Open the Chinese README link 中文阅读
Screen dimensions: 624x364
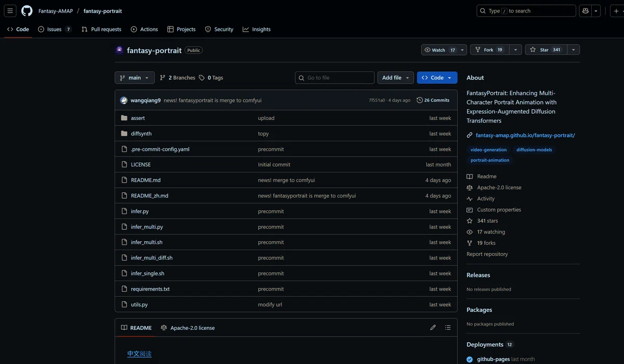[139, 354]
